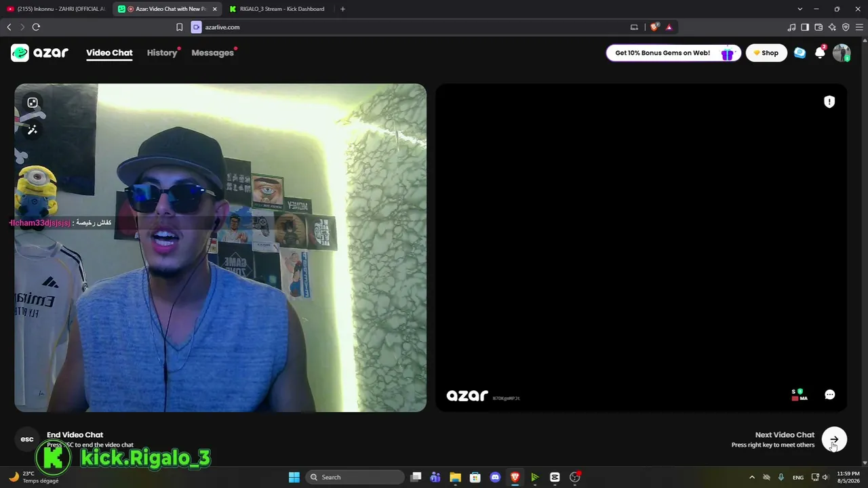Click the camera site-permission icon in address bar
The width and height of the screenshot is (868, 488).
pos(197,27)
